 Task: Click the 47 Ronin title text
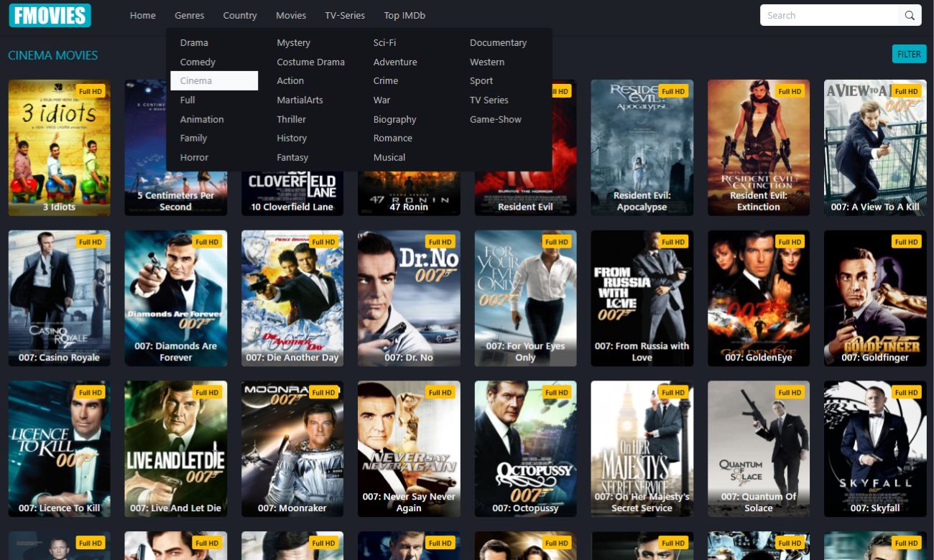[409, 207]
